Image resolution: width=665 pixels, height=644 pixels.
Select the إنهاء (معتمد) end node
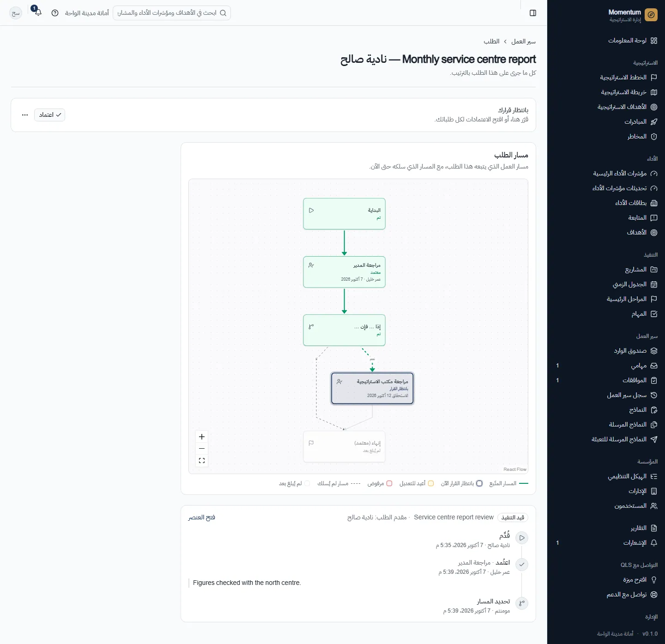[x=345, y=446]
